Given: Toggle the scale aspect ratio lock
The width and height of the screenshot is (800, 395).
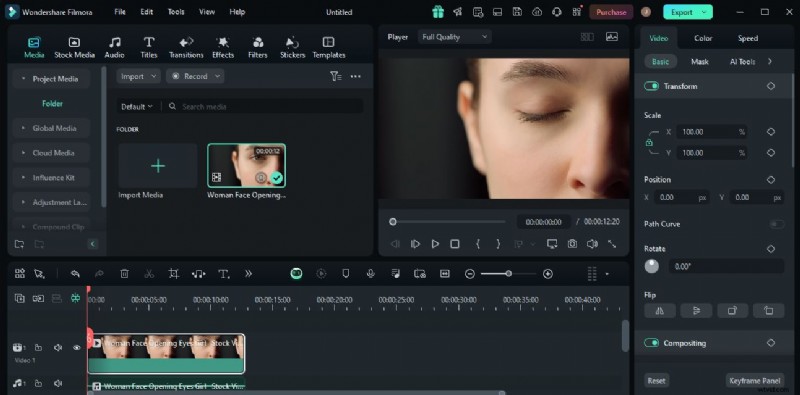Looking at the screenshot, I should (649, 143).
